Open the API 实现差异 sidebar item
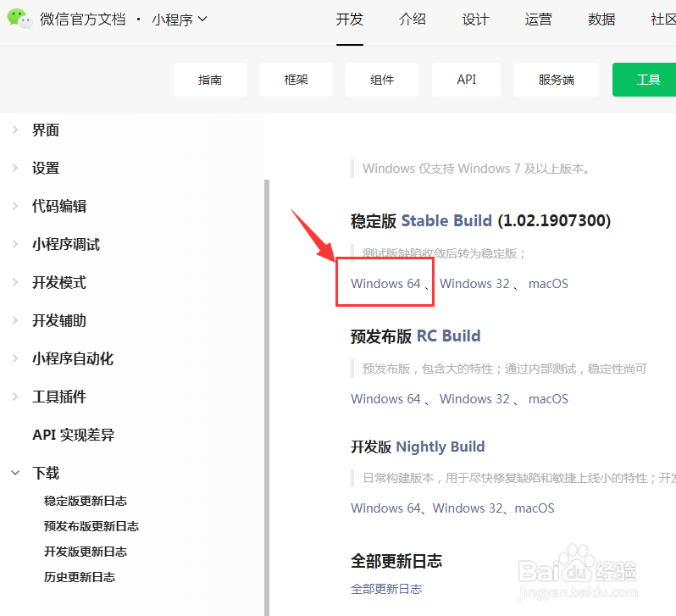This screenshot has width=676, height=616. tap(74, 435)
